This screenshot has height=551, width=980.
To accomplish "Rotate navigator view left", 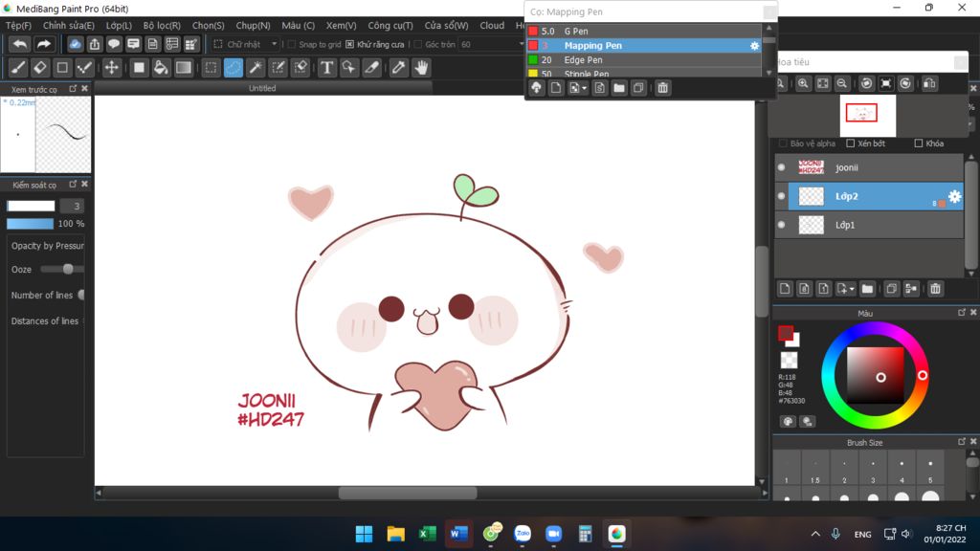I will tap(866, 83).
